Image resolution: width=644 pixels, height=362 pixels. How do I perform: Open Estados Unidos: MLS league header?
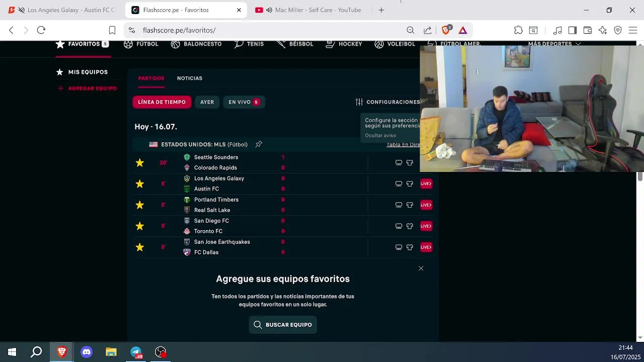(x=204, y=144)
